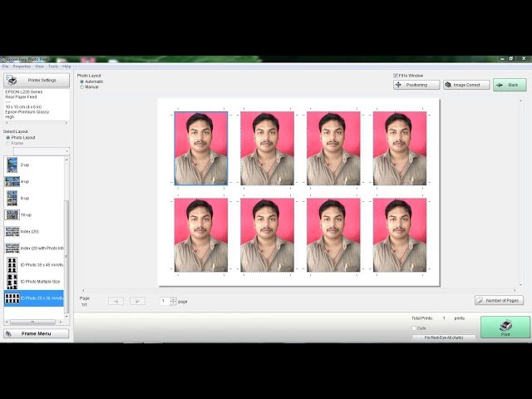Click the Positioning button

pos(416,85)
